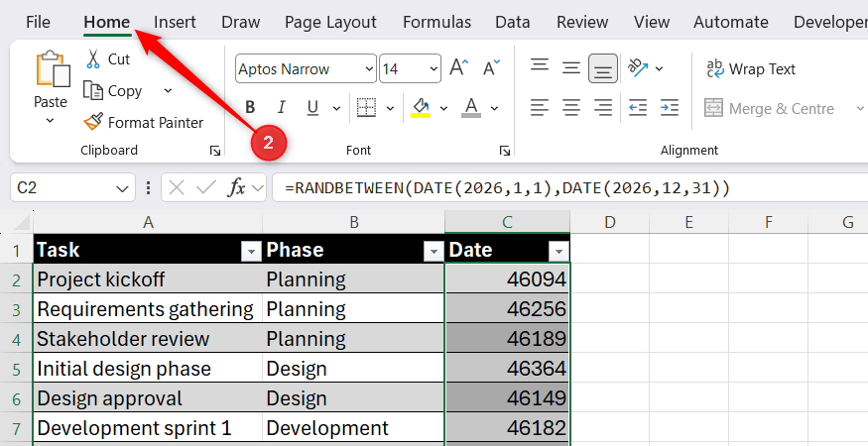Apply the borders icon

pyautogui.click(x=366, y=107)
